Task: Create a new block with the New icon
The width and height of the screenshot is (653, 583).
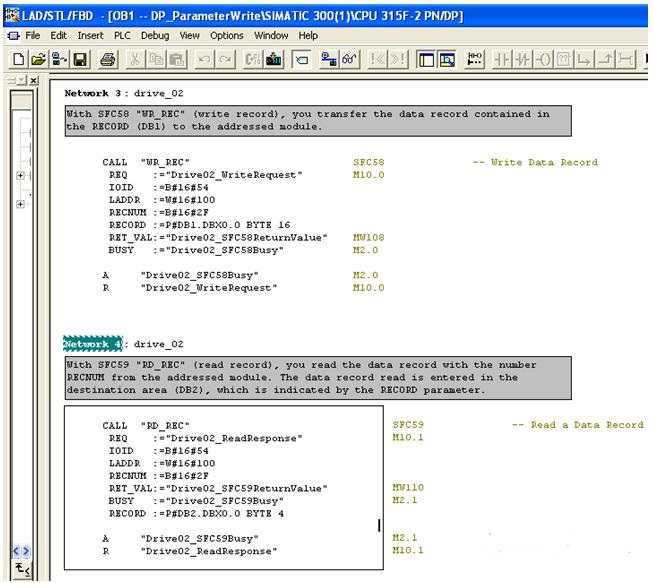Action: pyautogui.click(x=18, y=60)
